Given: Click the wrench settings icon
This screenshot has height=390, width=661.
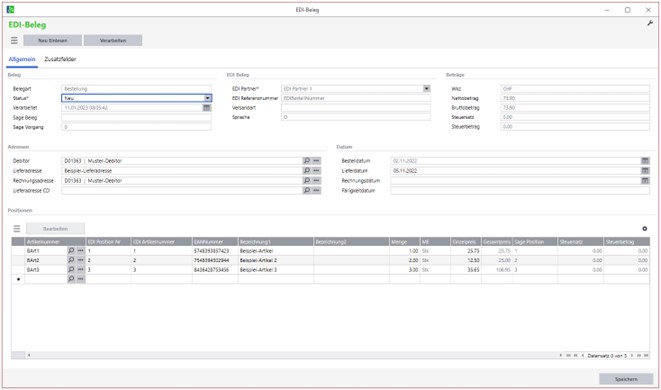Looking at the screenshot, I should coord(650,24).
